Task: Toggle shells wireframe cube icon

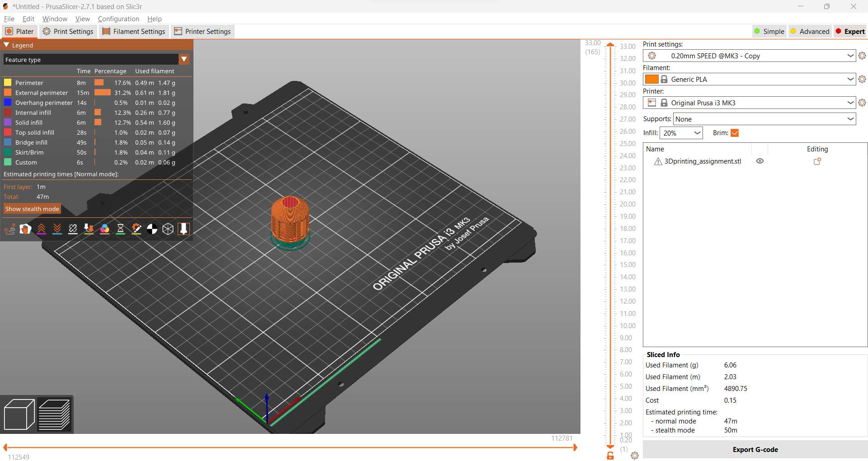Action: tap(168, 229)
